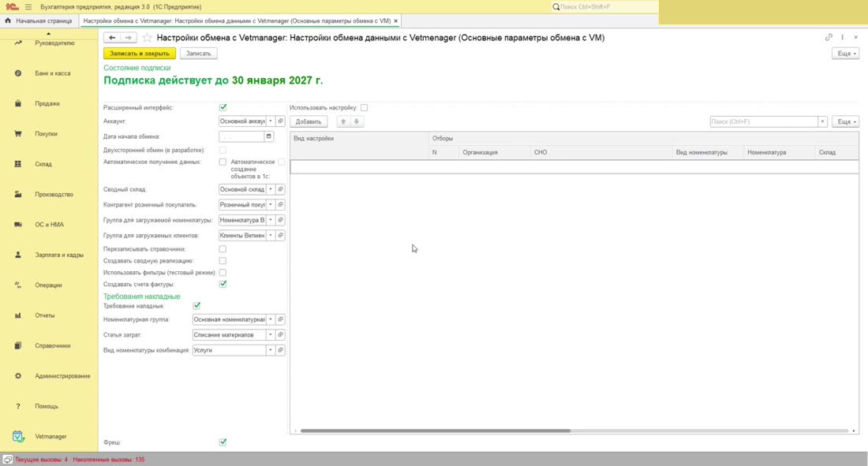Click Добавить button above table
This screenshot has width=868, height=466.
[309, 121]
